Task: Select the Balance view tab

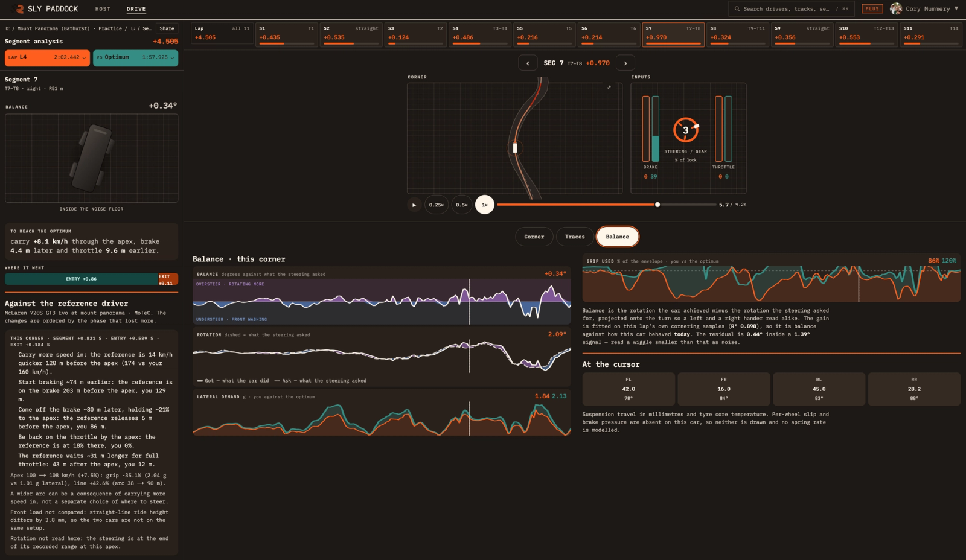Action: point(618,237)
